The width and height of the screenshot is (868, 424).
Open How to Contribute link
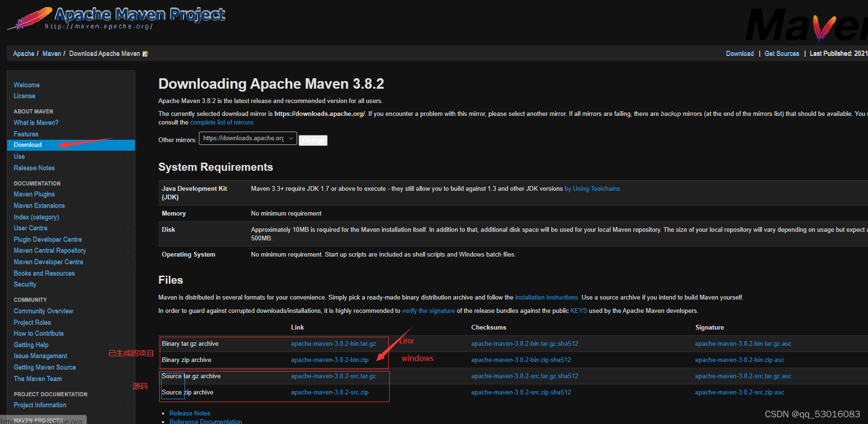39,333
